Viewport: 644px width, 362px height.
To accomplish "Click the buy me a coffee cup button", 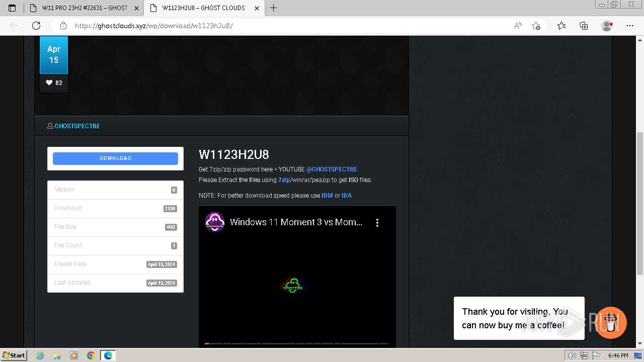I will [611, 323].
